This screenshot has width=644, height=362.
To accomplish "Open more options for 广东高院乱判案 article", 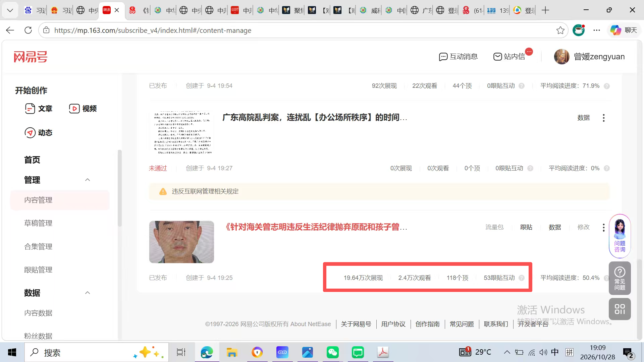I will pos(603,118).
